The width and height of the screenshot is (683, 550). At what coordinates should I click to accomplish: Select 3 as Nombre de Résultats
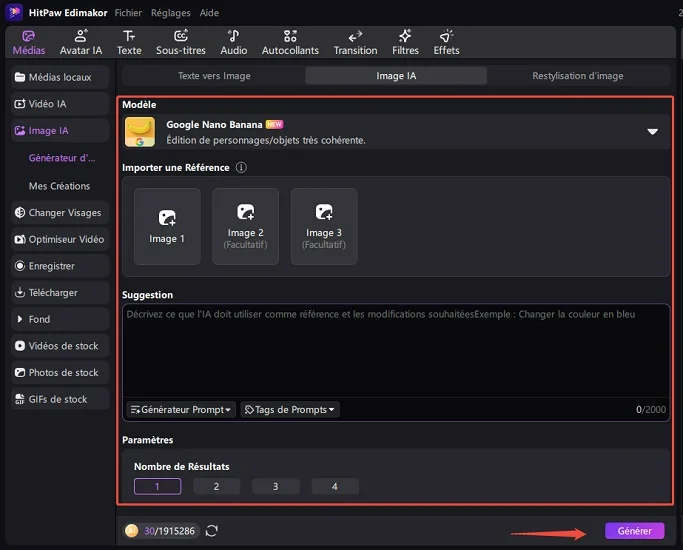[276, 487]
